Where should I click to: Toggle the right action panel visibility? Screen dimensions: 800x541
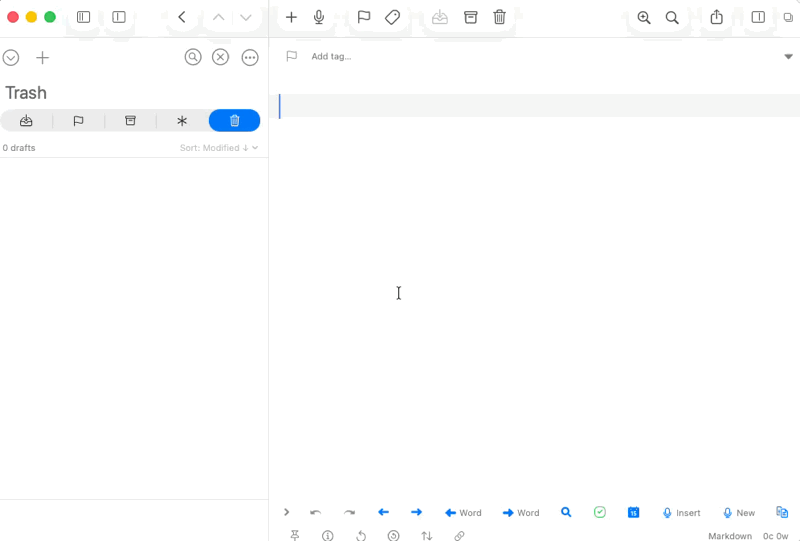click(758, 17)
